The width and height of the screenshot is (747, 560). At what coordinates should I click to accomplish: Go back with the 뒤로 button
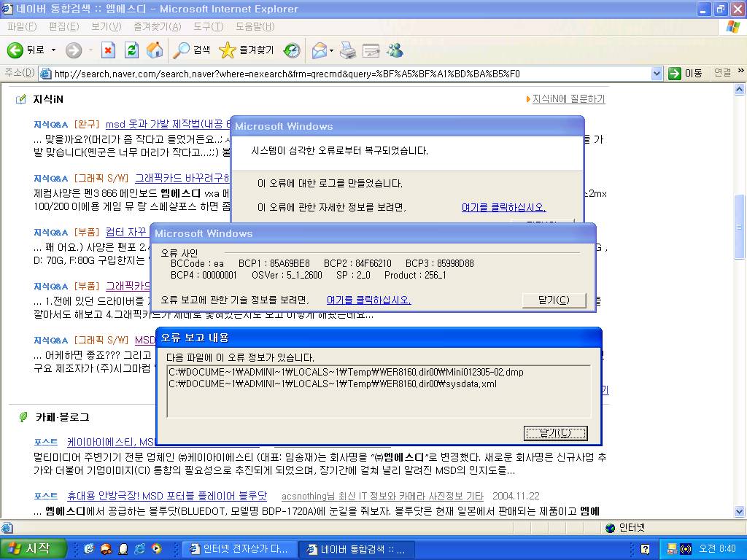26,50
